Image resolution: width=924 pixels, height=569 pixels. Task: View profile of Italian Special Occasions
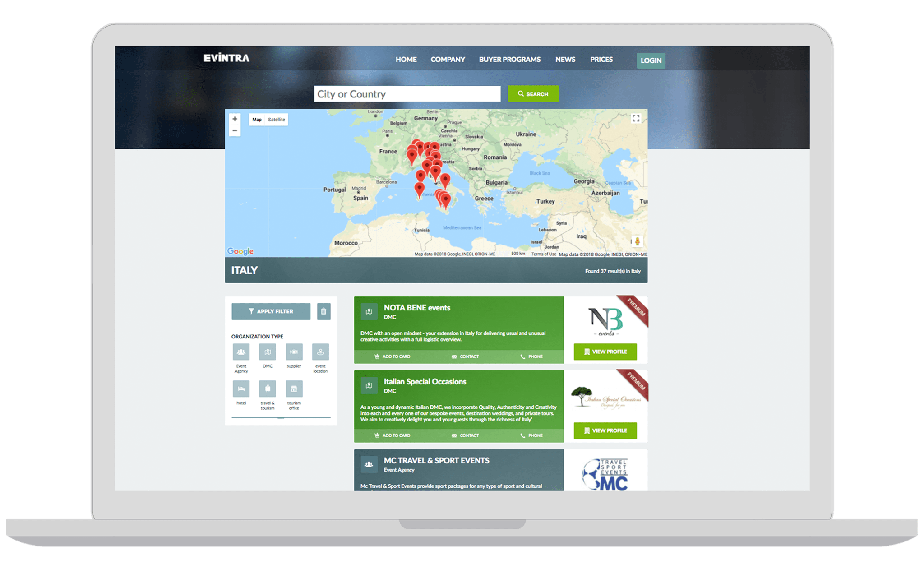605,430
